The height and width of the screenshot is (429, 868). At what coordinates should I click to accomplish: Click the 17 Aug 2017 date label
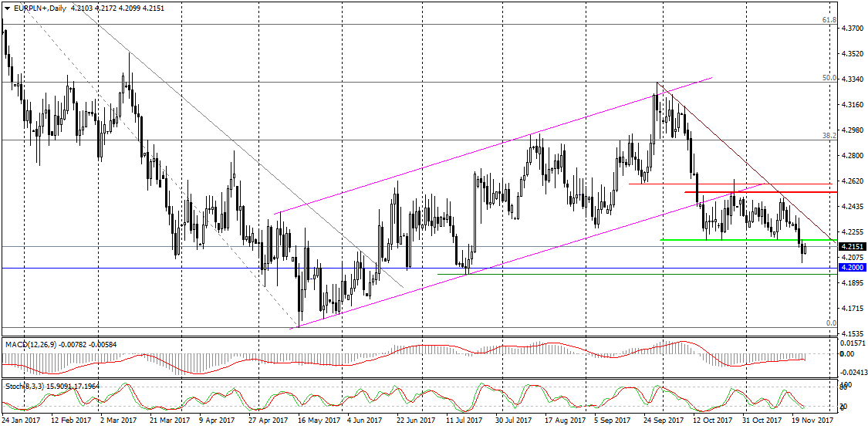pos(565,421)
